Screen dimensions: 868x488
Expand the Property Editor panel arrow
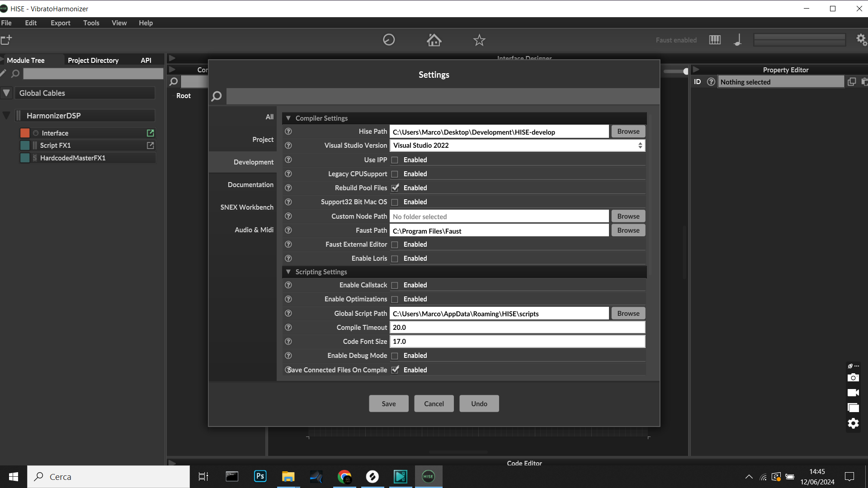[696, 70]
